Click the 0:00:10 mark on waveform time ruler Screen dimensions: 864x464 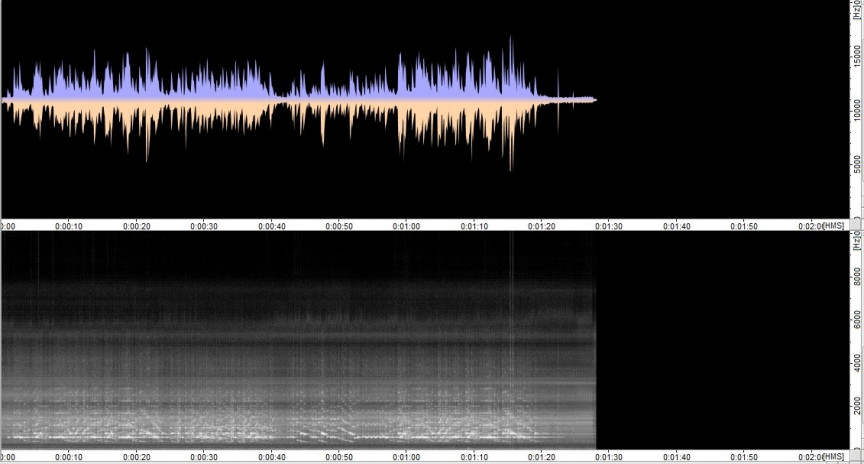pyautogui.click(x=69, y=226)
